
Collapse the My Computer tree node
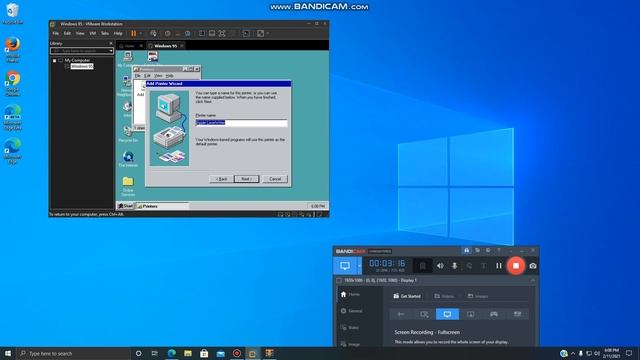coord(54,60)
